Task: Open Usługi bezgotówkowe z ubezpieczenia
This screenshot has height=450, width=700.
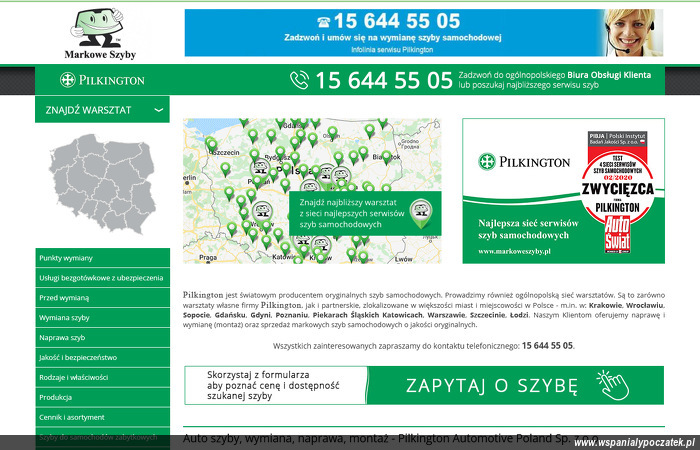Action: (x=102, y=278)
